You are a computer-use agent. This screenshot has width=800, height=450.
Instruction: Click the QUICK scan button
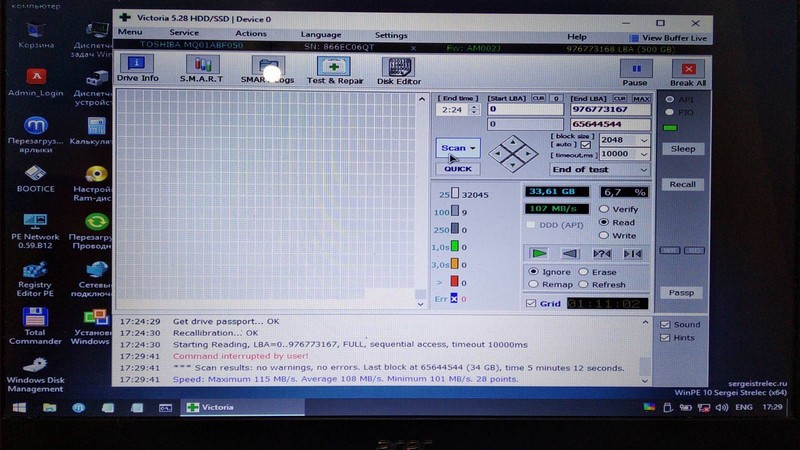tap(457, 169)
